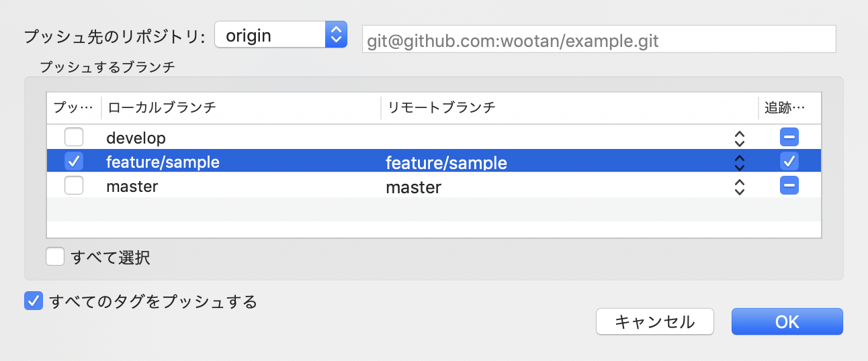Select the master local branch name
This screenshot has width=868, height=361.
[x=132, y=186]
